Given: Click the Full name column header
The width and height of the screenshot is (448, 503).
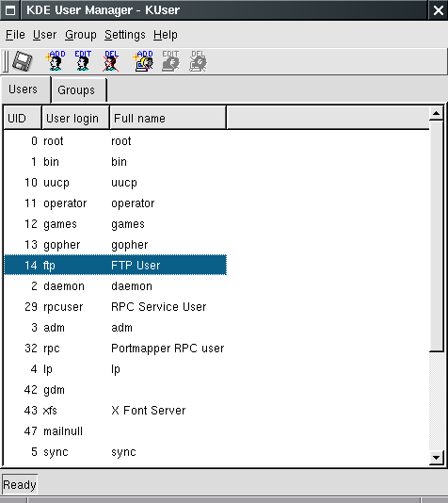Looking at the screenshot, I should point(168,119).
